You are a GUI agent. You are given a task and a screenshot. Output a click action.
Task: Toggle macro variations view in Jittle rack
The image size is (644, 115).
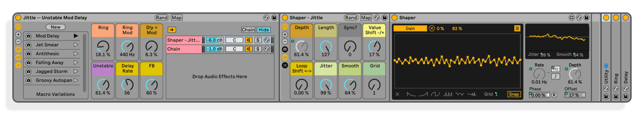point(18,49)
